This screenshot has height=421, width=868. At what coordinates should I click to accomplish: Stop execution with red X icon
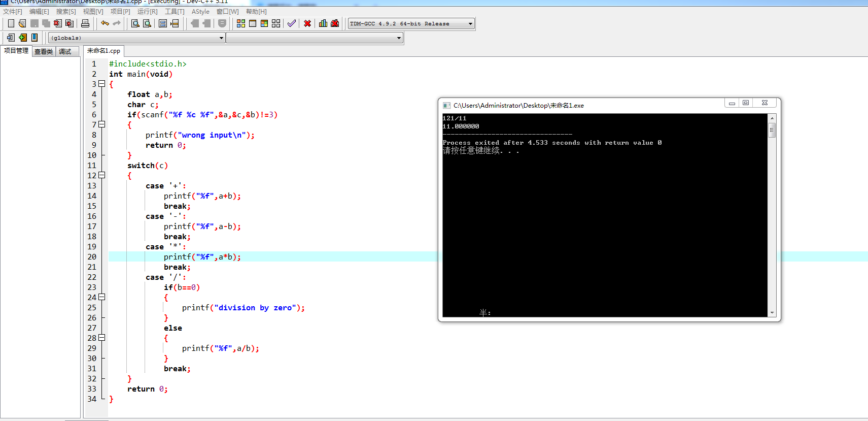click(307, 23)
